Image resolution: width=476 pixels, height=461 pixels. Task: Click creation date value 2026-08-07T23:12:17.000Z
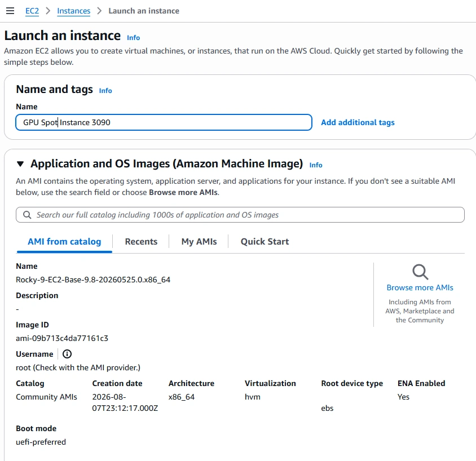tap(125, 402)
